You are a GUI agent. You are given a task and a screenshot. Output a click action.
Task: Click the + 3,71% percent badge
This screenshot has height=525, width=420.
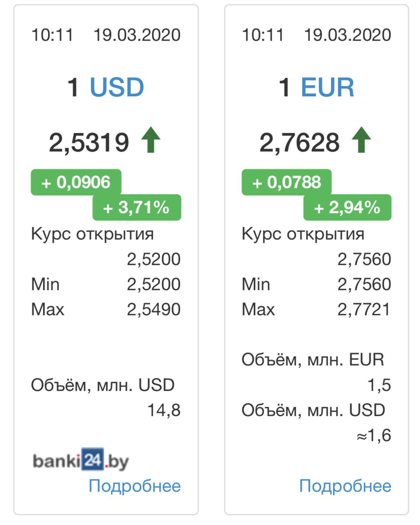tap(137, 207)
